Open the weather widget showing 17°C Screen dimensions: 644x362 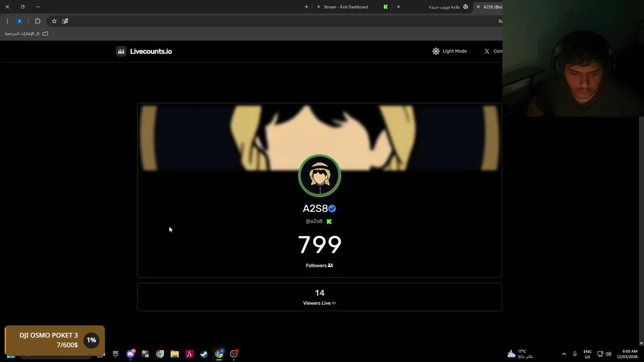point(521,354)
